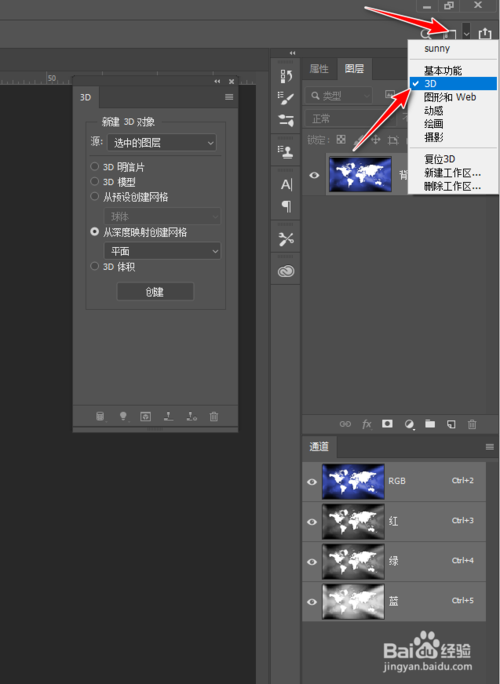This screenshot has width=500, height=684.
Task: Choose the checked 3D workspace entry
Action: pos(453,83)
